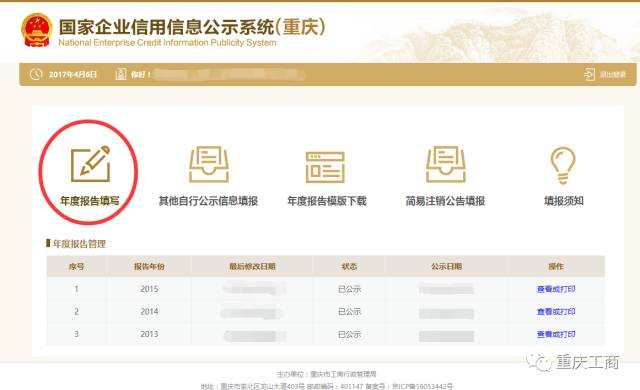The width and height of the screenshot is (640, 390).
Task: Click the 报告年份 column header
Action: click(x=149, y=266)
